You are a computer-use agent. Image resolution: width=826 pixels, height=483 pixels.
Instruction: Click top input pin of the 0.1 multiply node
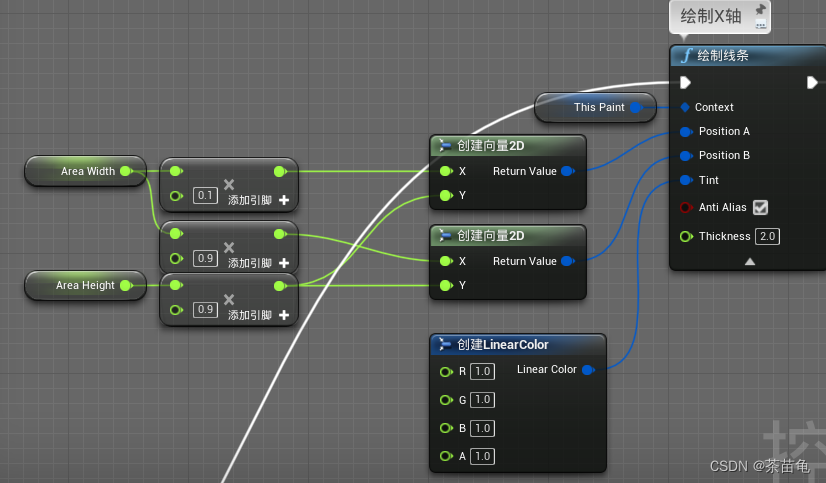[x=176, y=171]
